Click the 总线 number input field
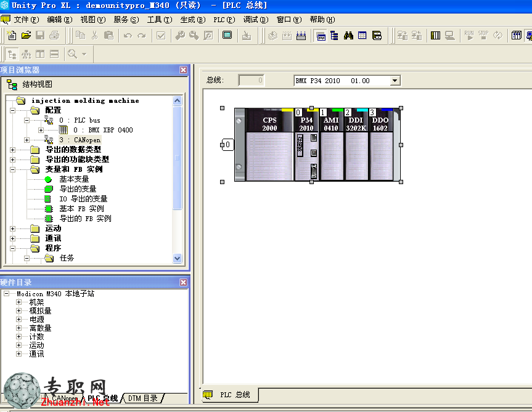The image size is (532, 412). pos(251,80)
